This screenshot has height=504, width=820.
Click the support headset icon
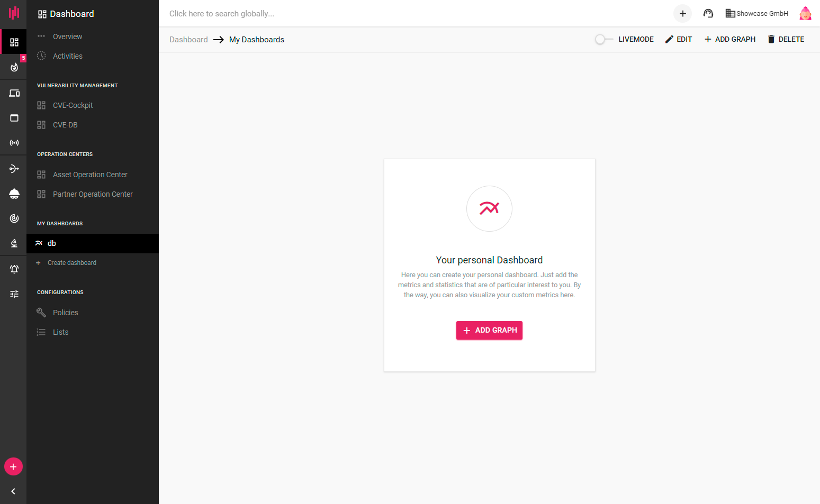[x=708, y=14]
